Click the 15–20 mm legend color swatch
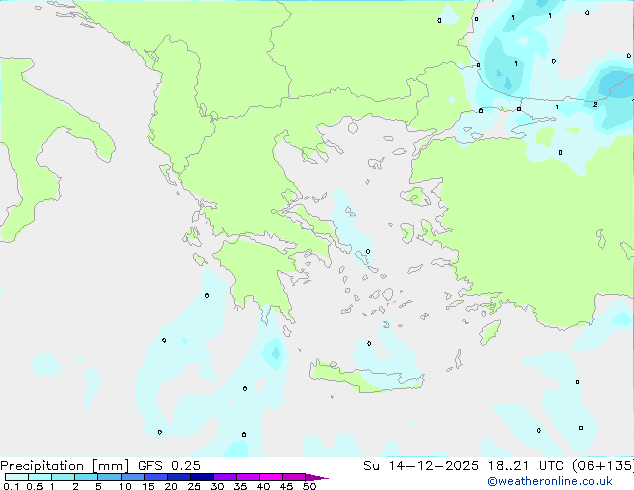 click(156, 477)
